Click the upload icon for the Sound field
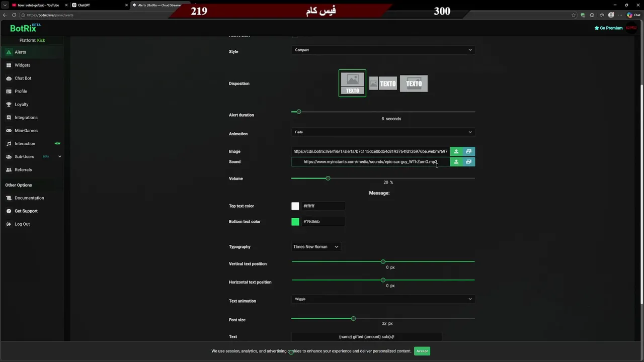Viewport: 644px width, 362px height. tap(456, 162)
